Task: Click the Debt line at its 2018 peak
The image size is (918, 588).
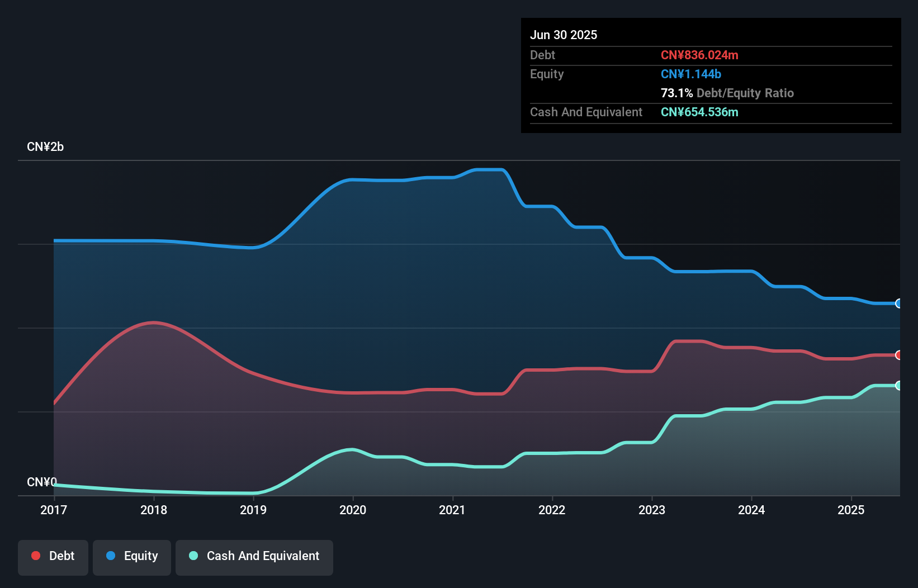Action: coord(154,323)
